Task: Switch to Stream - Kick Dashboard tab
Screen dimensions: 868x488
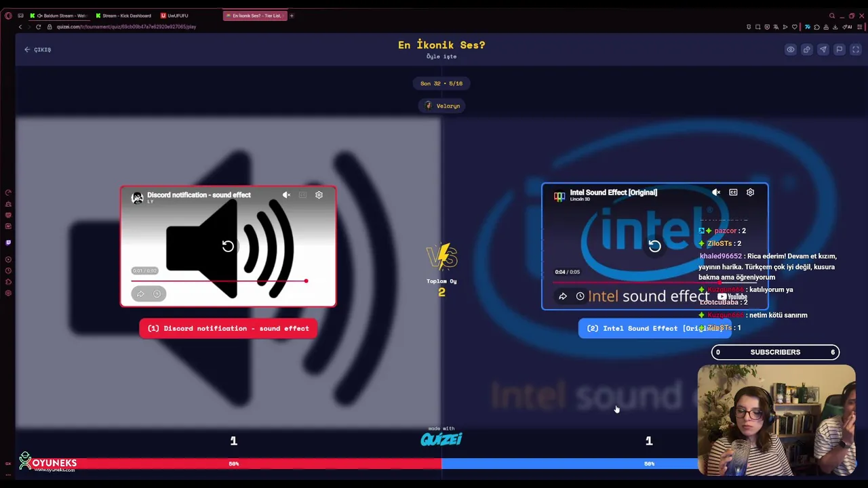Action: (125, 16)
